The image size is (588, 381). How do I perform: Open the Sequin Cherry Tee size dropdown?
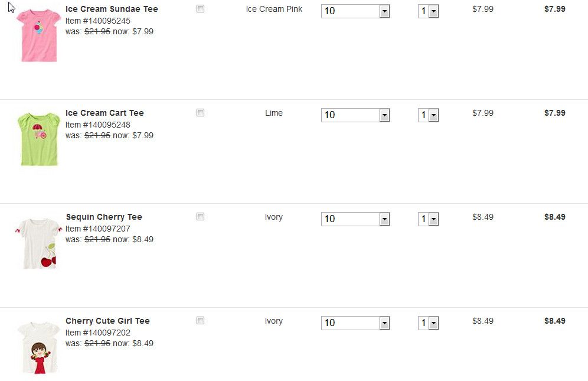coord(355,219)
